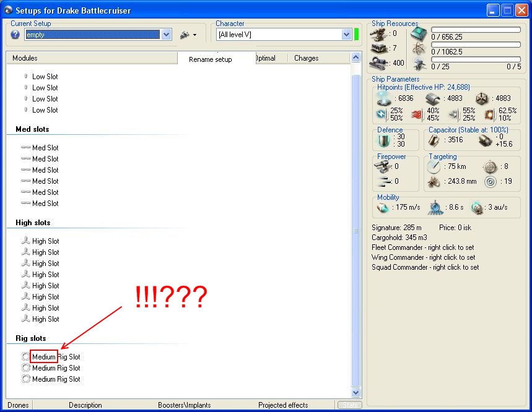The image size is (532, 412).
Task: Click the blue help question mark icon
Action: (x=15, y=35)
